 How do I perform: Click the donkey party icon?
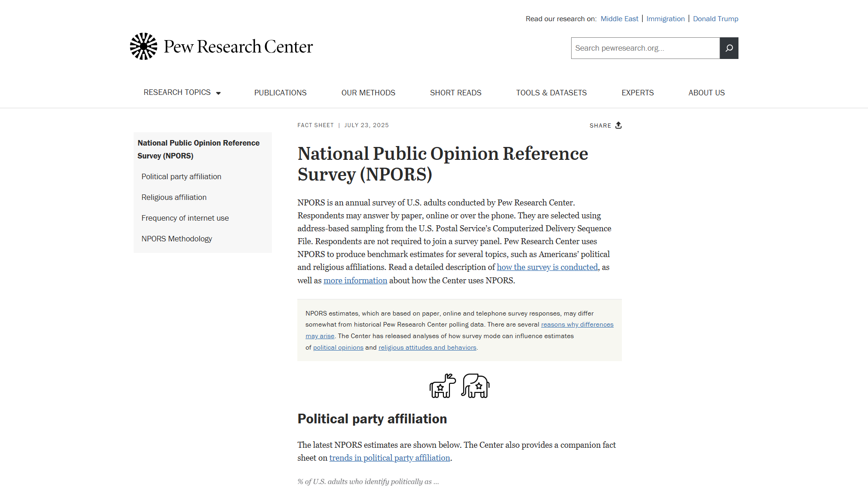(442, 386)
